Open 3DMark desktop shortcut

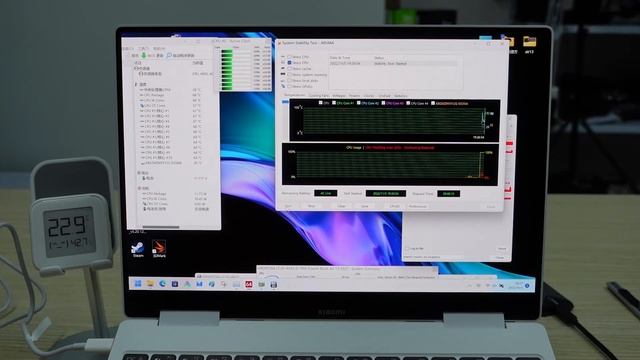[x=159, y=249]
